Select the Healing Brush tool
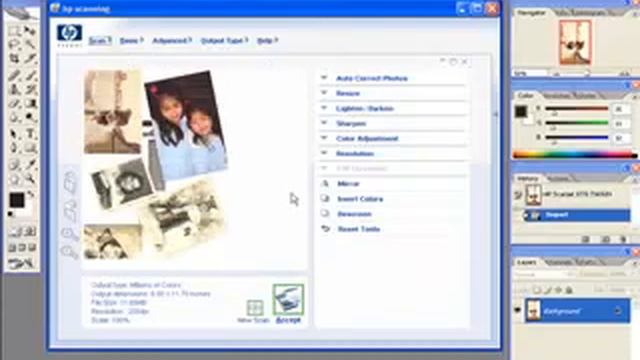Viewport: 640px width, 360px height. (14, 76)
